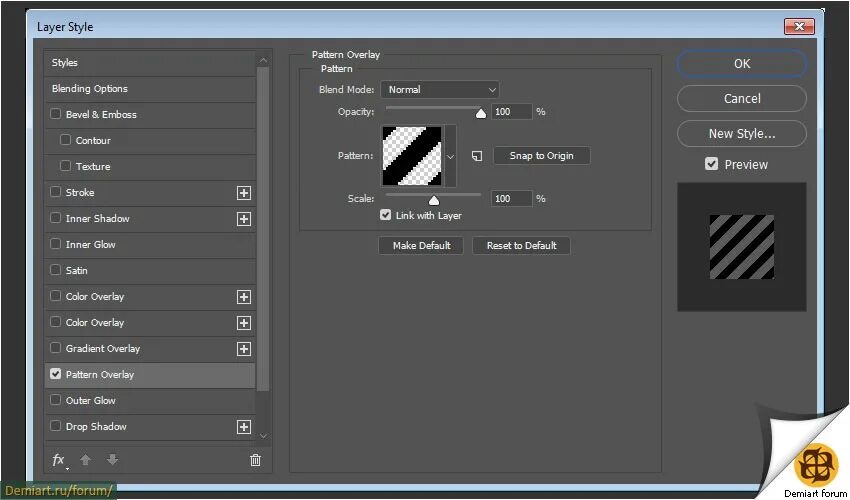Enable the Inner Glow checkbox
The height and width of the screenshot is (500, 850).
(55, 244)
